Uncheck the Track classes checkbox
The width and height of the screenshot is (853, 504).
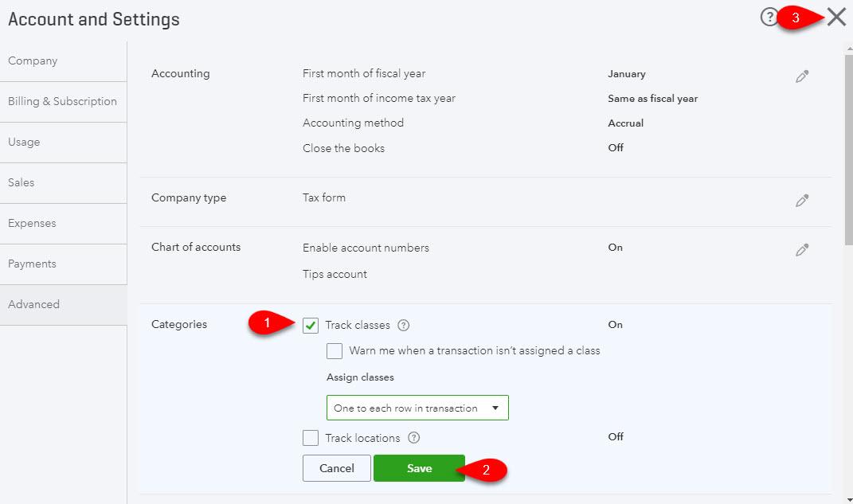(x=311, y=325)
